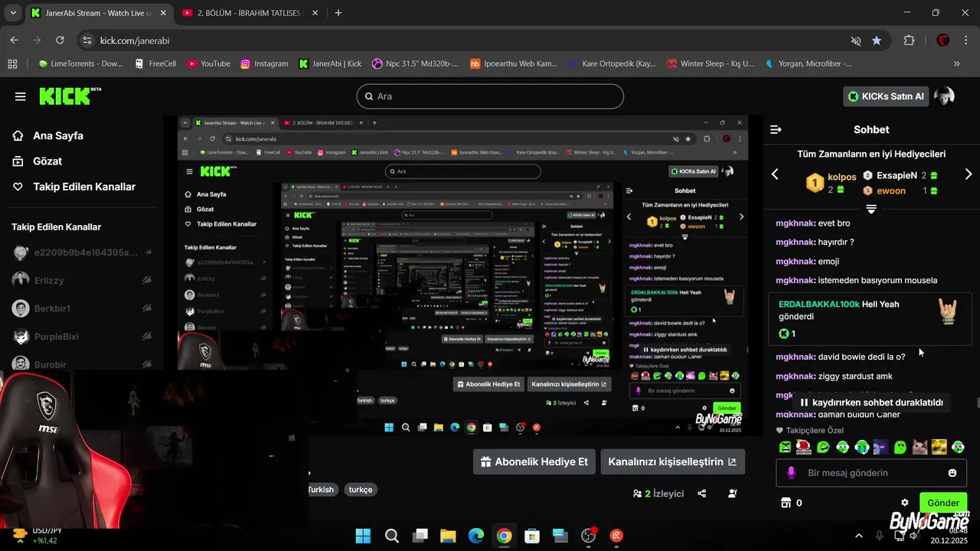Click the purple microphone in chat box
This screenshot has height=551, width=980.
pos(791,473)
